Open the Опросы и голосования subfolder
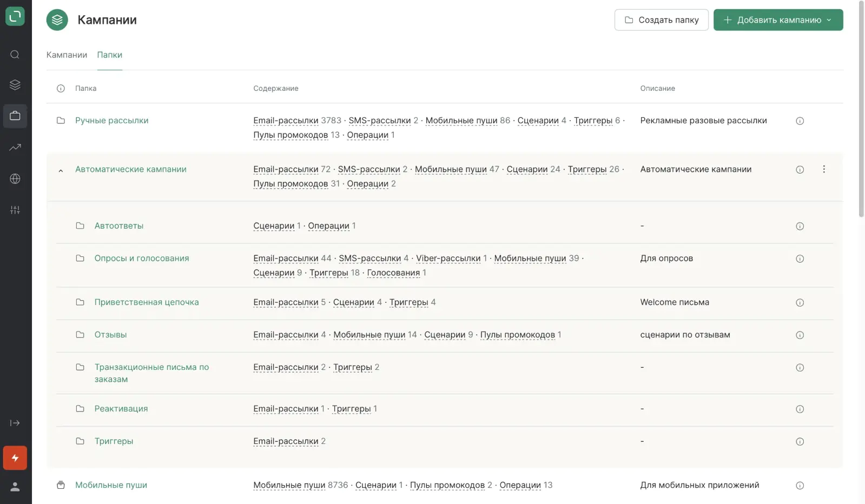865x504 pixels. [x=142, y=258]
